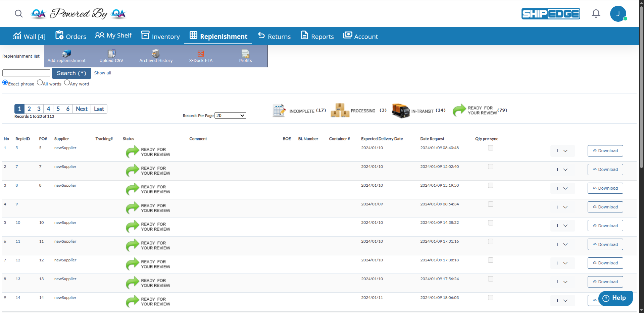Expand details for RepleID 5 row
Screen dimensions: 644x313
point(565,151)
